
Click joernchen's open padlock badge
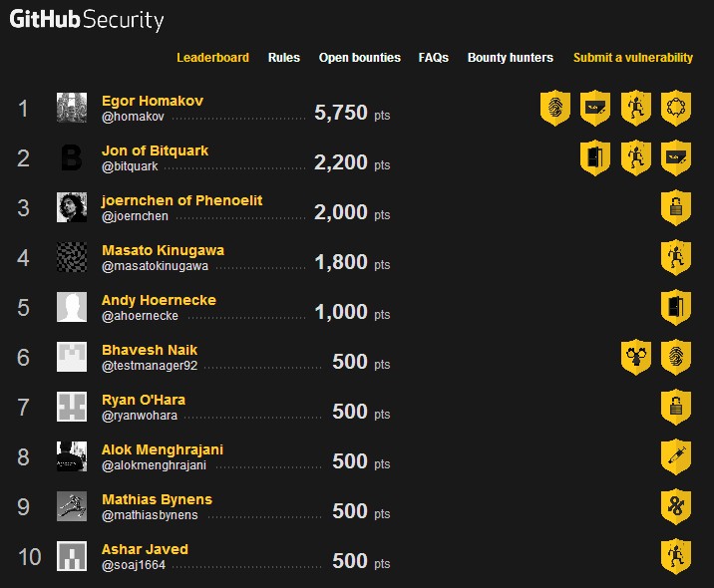676,207
